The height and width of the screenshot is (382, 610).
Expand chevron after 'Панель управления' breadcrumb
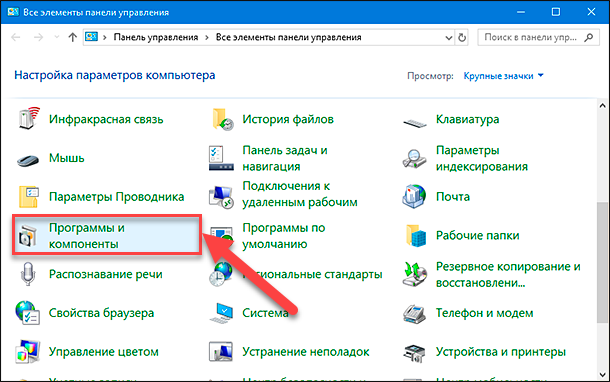click(x=207, y=37)
